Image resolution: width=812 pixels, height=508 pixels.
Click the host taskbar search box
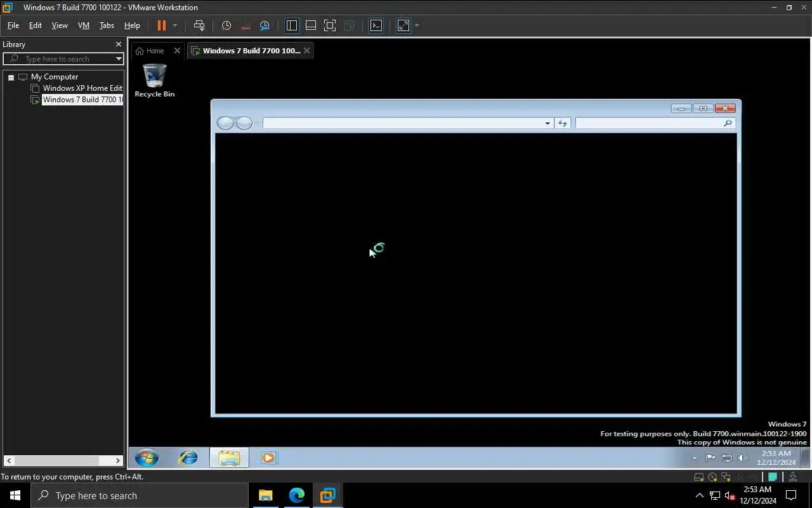(140, 495)
